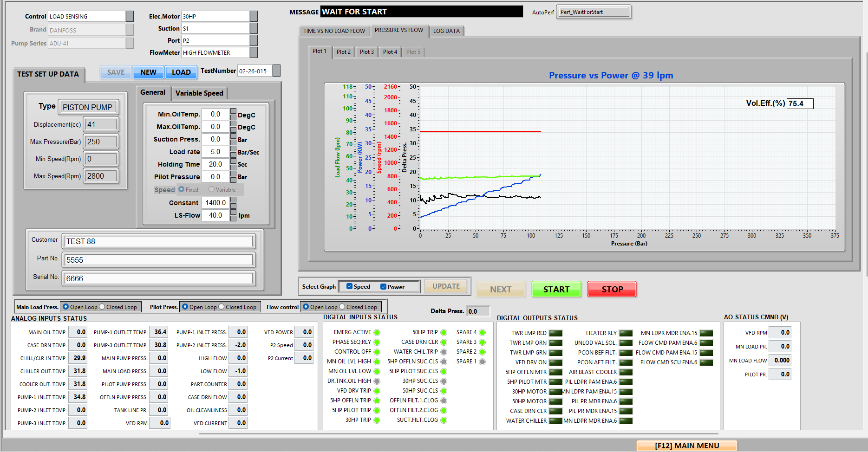This screenshot has width=868, height=452.
Task: Click the DR.TNK.OIL HIGH indicator LED
Action: pos(377,381)
